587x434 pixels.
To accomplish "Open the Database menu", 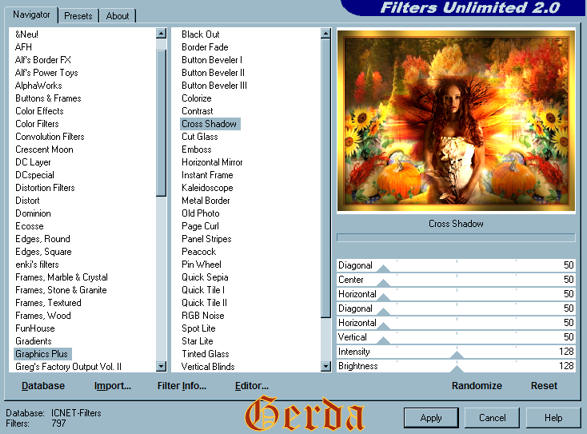I will 43,386.
